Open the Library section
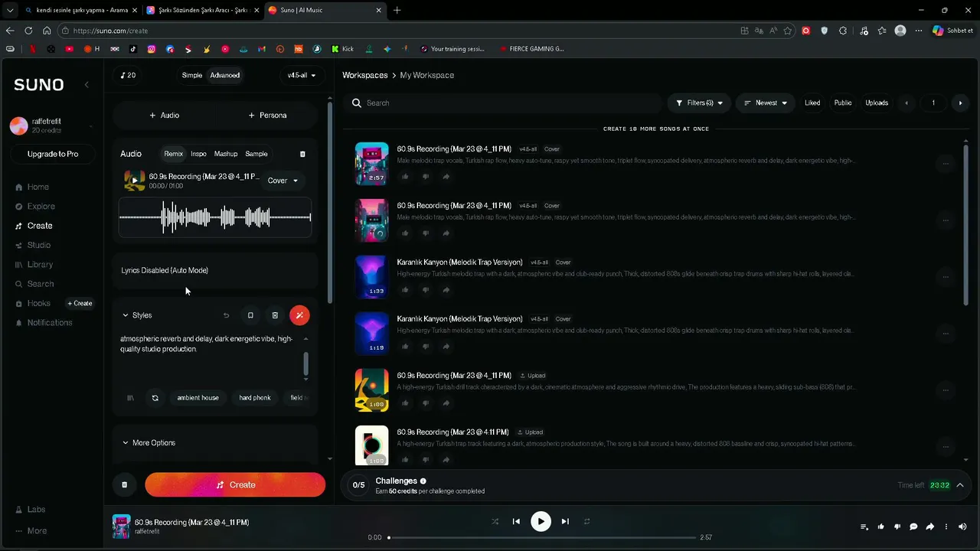The image size is (980, 551). point(34,265)
